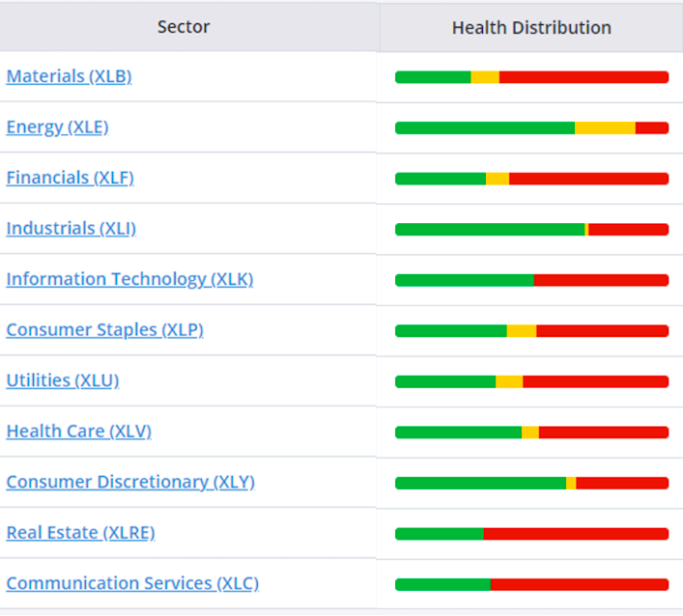Click the Sector column header
Viewport: 683px width, 616px height.
[184, 27]
